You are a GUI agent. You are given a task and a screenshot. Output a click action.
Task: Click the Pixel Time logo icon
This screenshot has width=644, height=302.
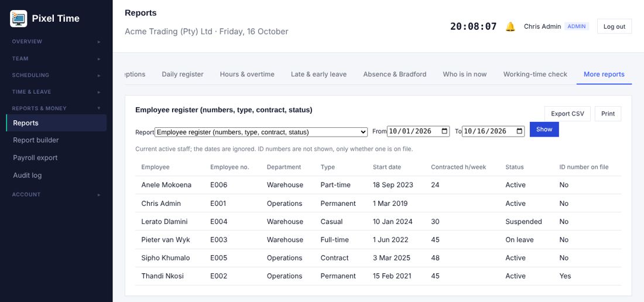[x=19, y=19]
